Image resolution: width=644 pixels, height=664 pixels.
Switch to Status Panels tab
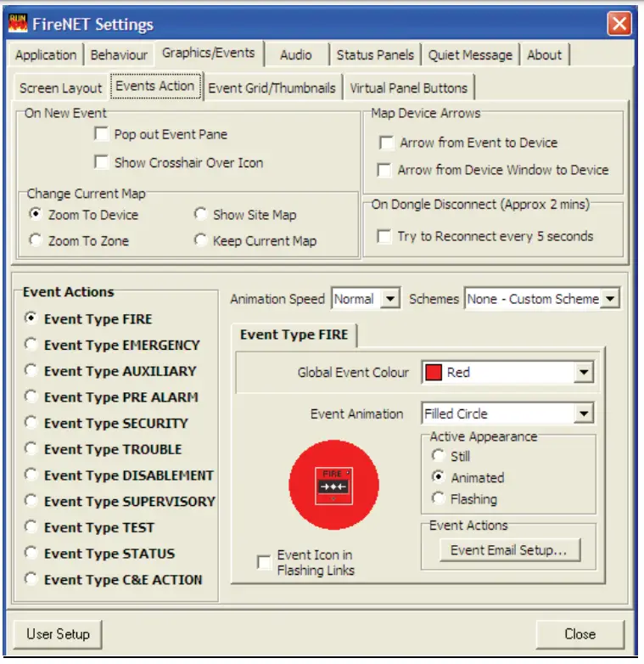(375, 55)
